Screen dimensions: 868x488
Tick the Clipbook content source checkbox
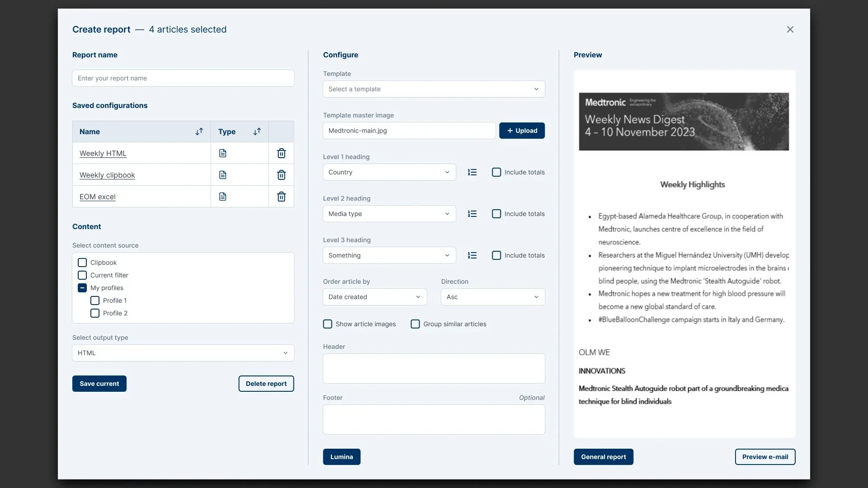(x=82, y=263)
